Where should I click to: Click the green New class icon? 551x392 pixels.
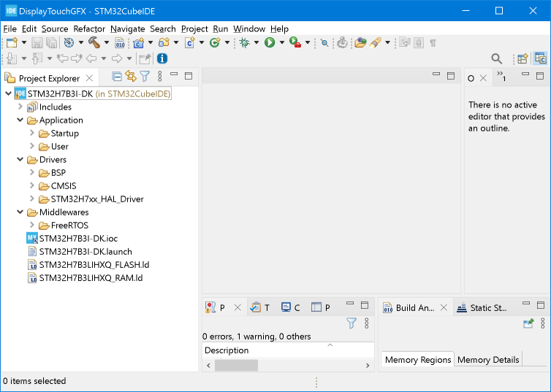tap(215, 43)
